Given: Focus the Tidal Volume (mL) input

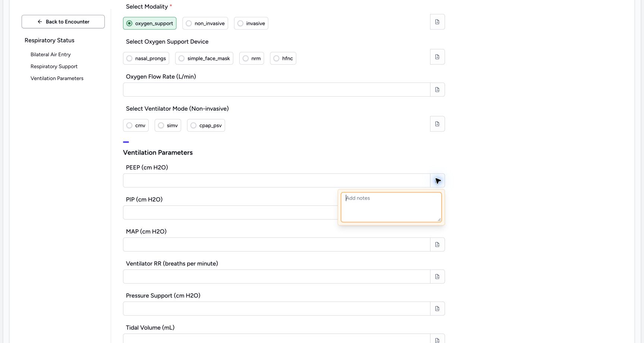Looking at the screenshot, I should [x=277, y=339].
